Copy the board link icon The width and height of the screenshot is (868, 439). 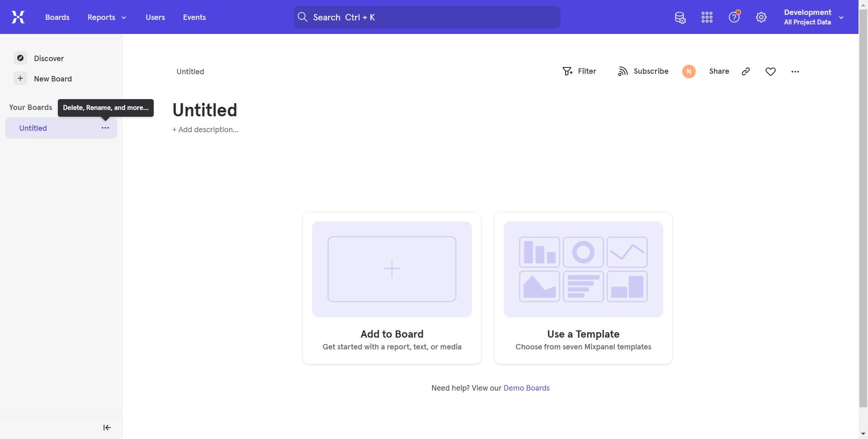point(746,71)
